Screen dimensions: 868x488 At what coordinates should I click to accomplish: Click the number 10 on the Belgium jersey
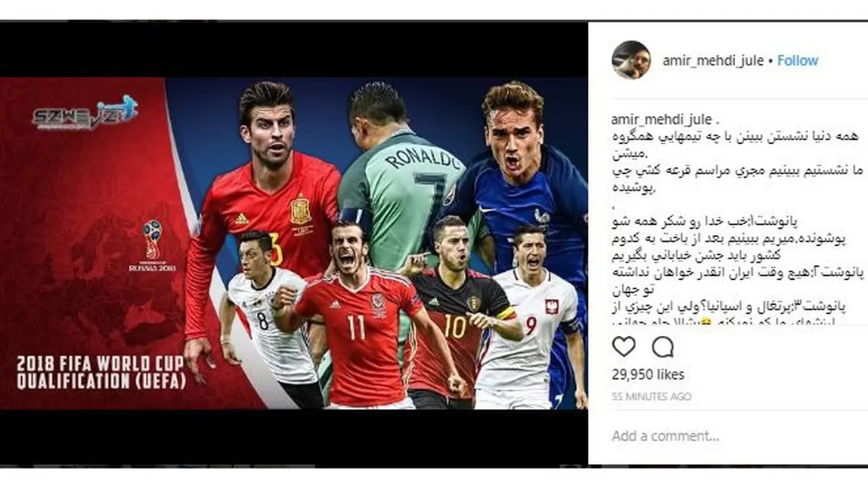(455, 325)
